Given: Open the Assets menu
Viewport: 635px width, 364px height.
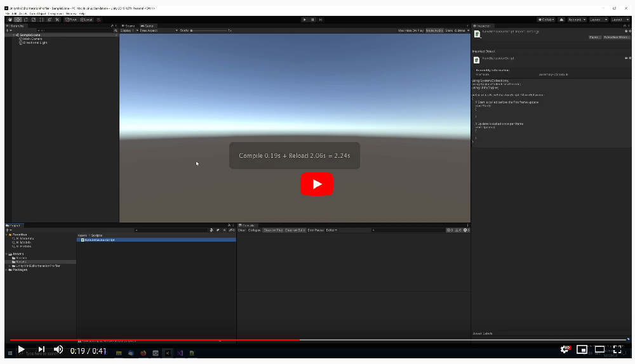Looking at the screenshot, I should pyautogui.click(x=23, y=14).
